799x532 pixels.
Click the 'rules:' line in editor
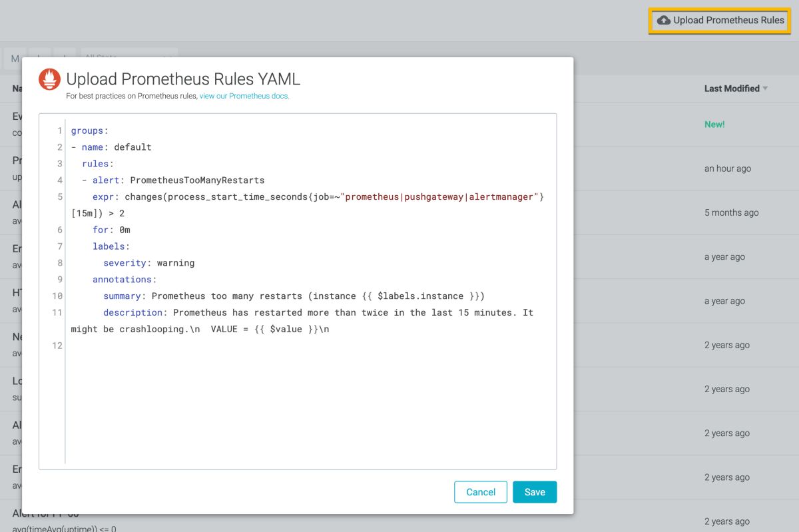(98, 164)
